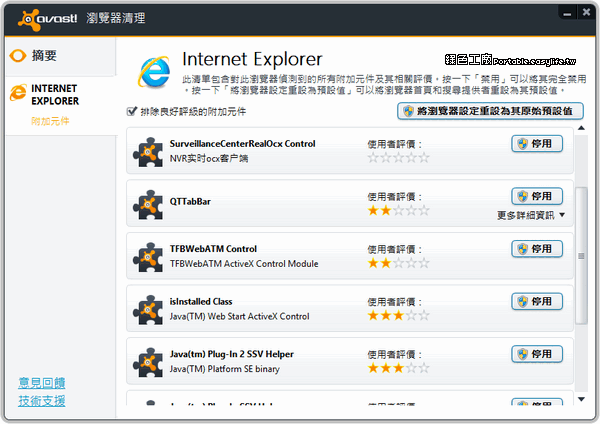Open the 摘要 summary section
Viewport: 600px width, 424px height.
[44, 56]
